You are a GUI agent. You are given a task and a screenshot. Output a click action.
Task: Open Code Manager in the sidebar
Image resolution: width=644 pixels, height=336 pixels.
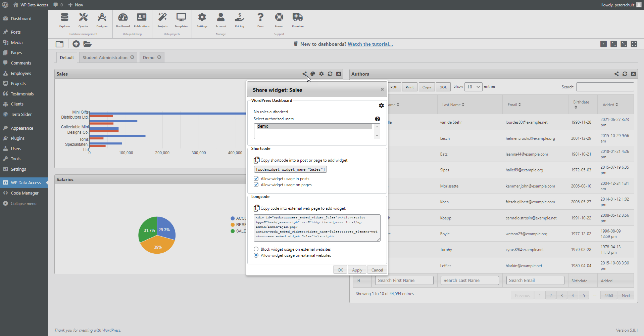(24, 193)
